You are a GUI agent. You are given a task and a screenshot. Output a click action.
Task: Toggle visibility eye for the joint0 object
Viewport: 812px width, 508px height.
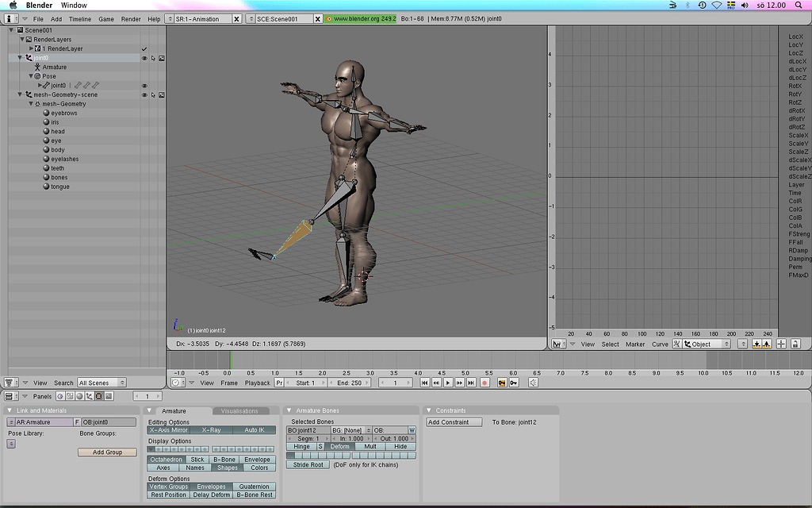pos(144,58)
